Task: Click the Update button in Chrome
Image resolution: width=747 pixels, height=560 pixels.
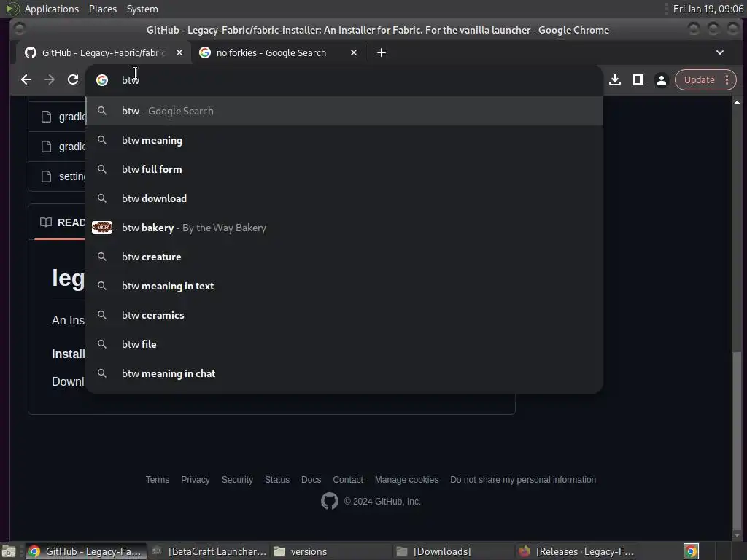Action: [699, 80]
